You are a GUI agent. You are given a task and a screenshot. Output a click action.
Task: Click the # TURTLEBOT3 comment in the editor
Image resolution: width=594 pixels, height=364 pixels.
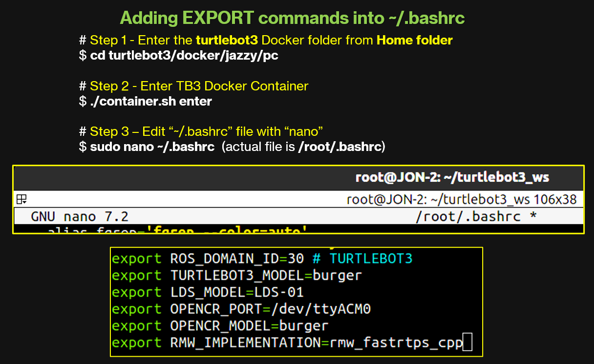[363, 258]
